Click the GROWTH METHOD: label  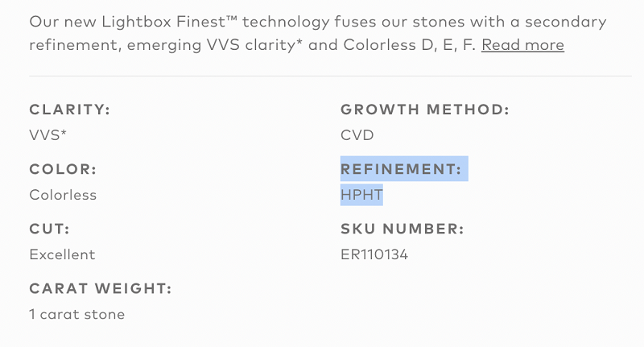pos(425,109)
